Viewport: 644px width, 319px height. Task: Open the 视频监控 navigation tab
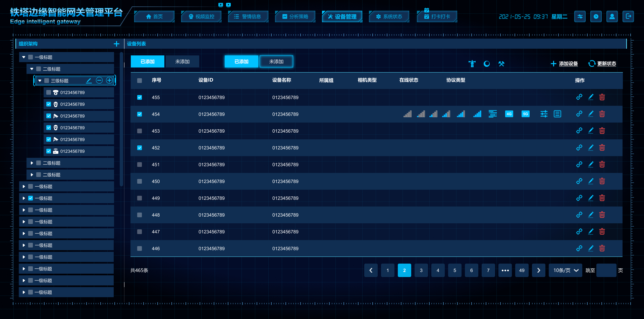[x=201, y=16]
